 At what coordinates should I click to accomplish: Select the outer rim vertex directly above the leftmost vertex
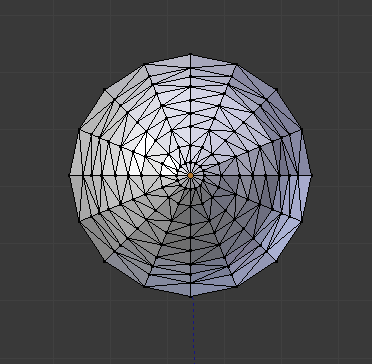point(79,129)
